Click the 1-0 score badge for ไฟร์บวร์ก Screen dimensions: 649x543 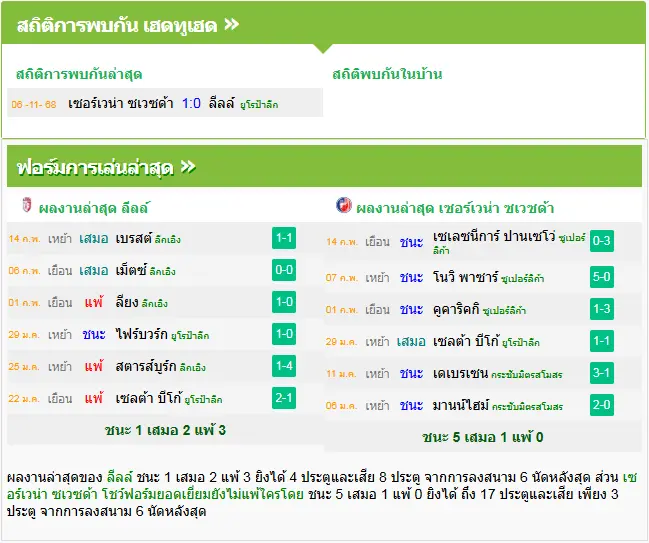(284, 334)
